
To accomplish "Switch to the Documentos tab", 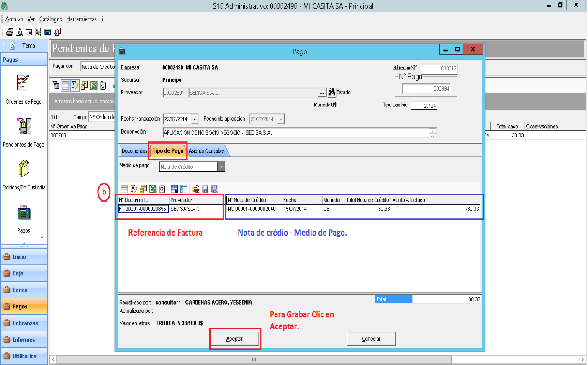I will point(134,151).
